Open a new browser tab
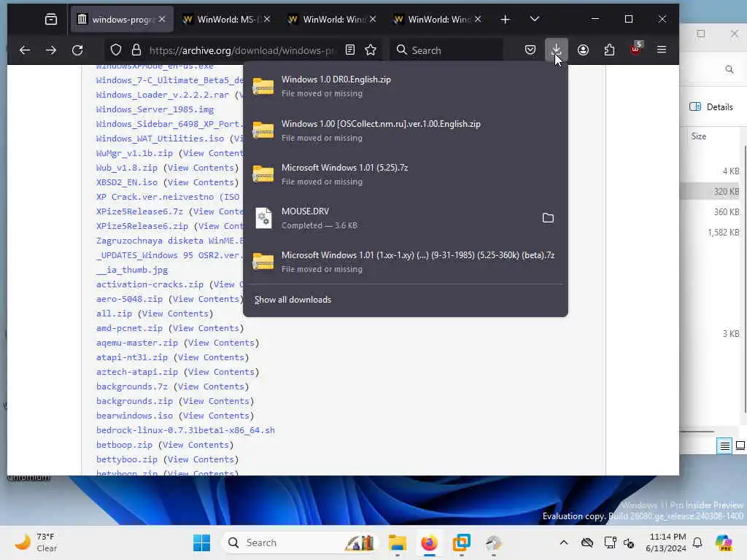This screenshot has width=747, height=560. point(506,20)
